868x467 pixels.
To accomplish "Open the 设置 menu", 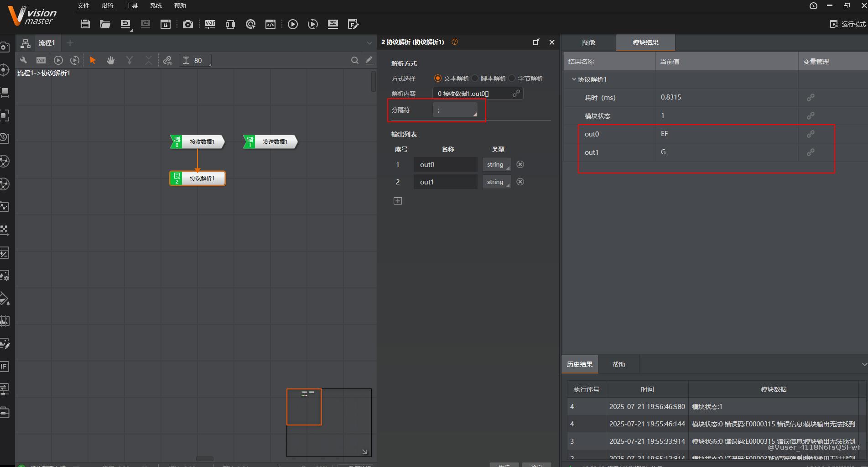I will tap(108, 5).
